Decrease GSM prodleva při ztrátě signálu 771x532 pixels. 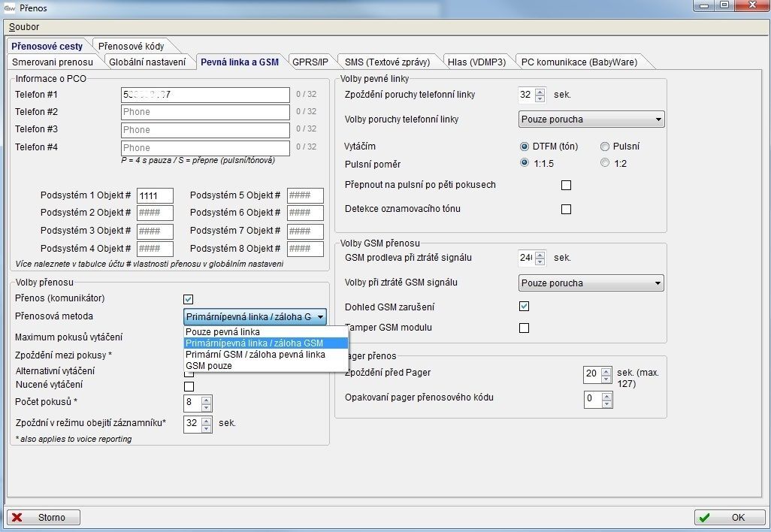540,262
